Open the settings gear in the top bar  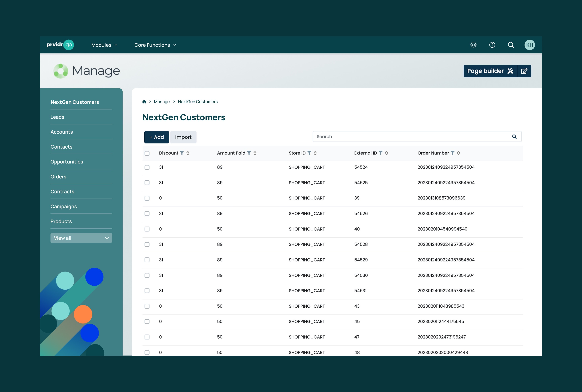pyautogui.click(x=473, y=45)
